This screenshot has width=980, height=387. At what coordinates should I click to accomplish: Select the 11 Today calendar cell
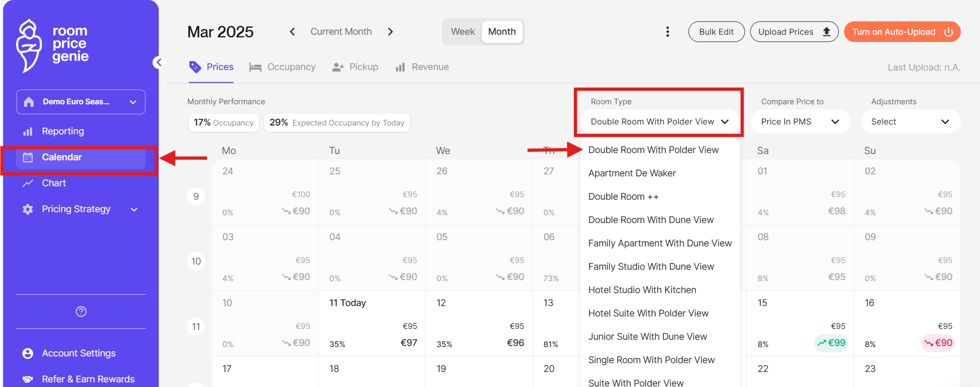tap(371, 323)
